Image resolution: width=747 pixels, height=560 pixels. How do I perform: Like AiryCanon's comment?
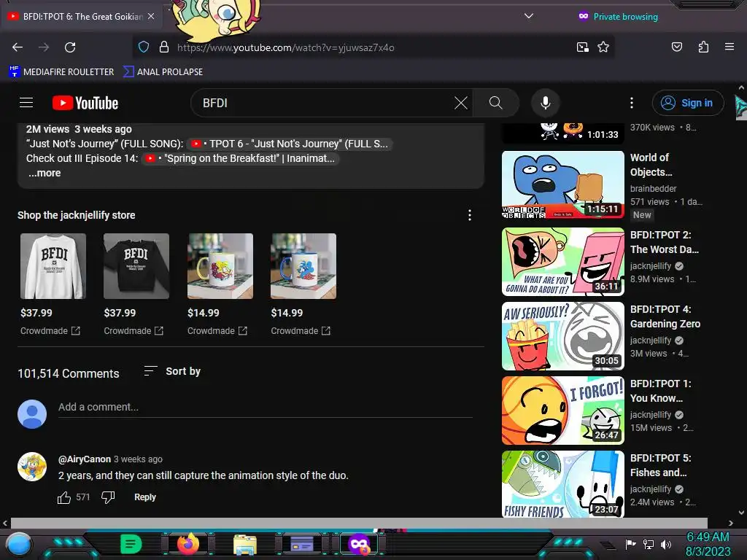pos(64,497)
